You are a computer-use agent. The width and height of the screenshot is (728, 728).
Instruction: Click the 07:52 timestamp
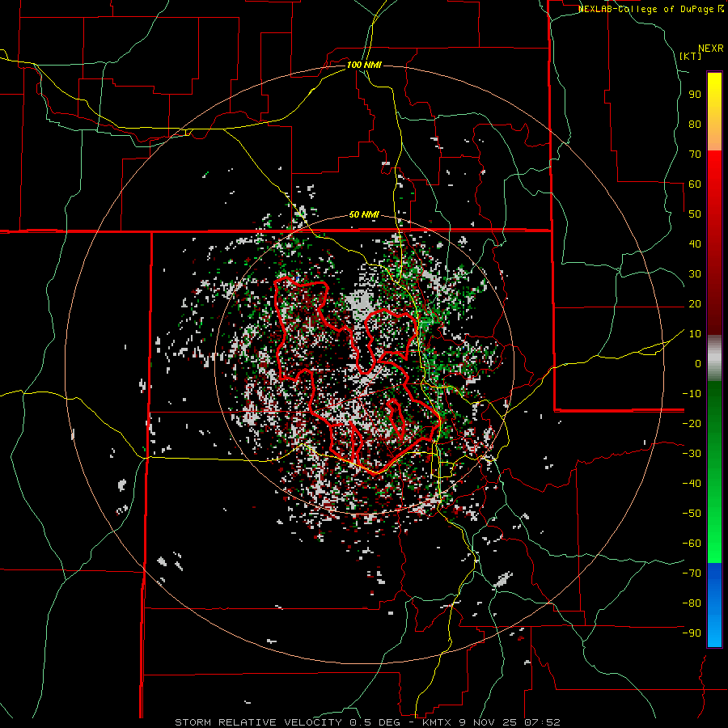(x=541, y=722)
